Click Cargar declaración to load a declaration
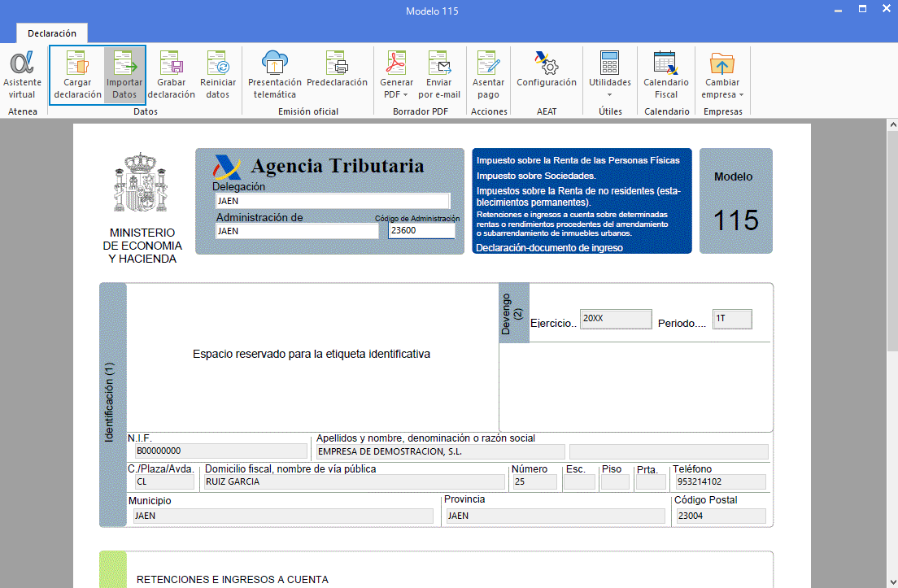The image size is (898, 588). pos(77,73)
